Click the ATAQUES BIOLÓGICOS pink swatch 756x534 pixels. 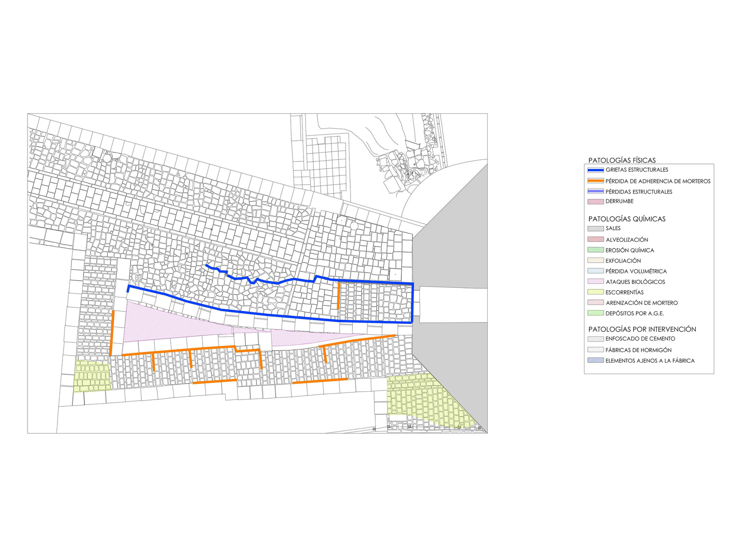pos(595,282)
